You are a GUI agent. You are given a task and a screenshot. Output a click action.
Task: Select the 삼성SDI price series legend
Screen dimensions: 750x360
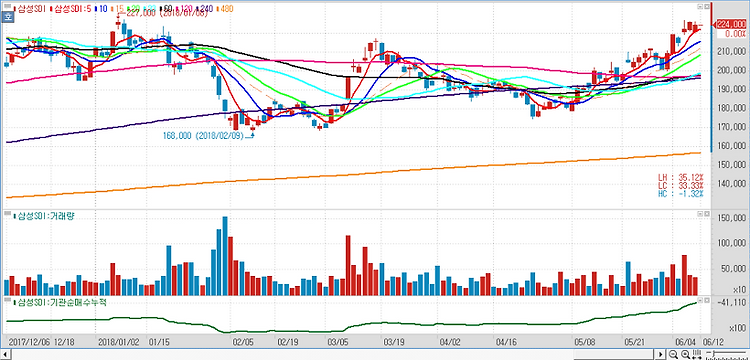pos(30,9)
